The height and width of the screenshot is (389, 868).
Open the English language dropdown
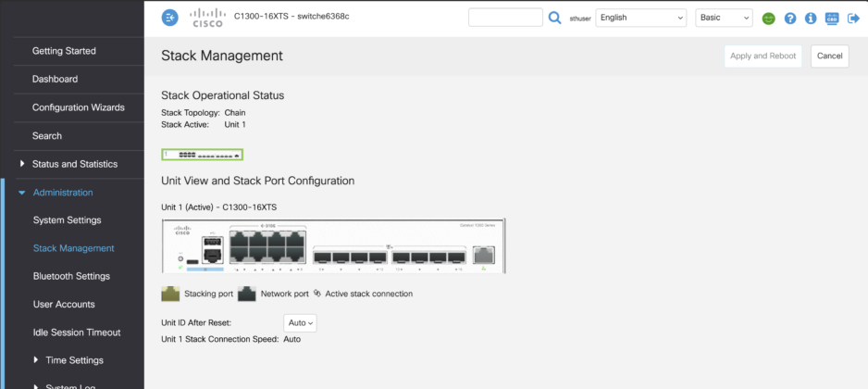641,18
